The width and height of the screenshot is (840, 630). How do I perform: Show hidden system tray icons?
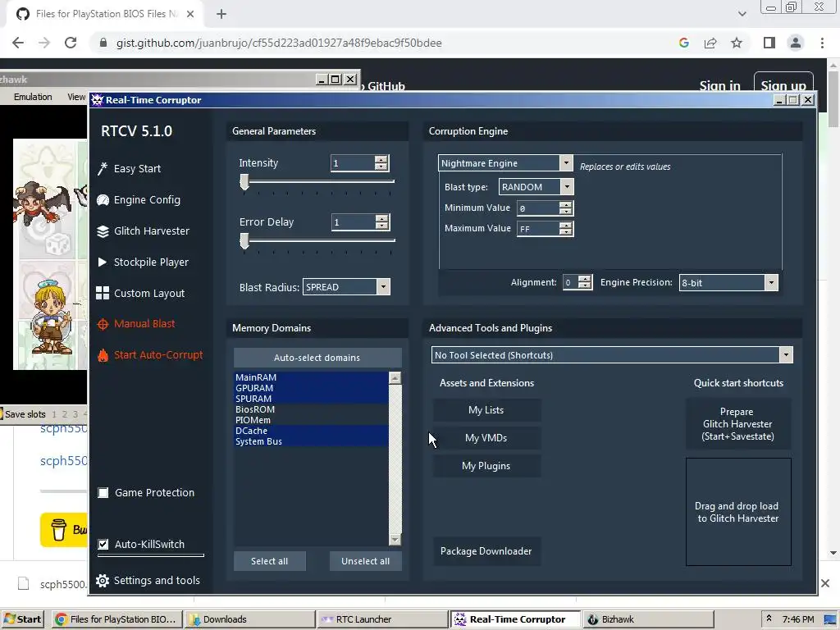pyautogui.click(x=769, y=619)
